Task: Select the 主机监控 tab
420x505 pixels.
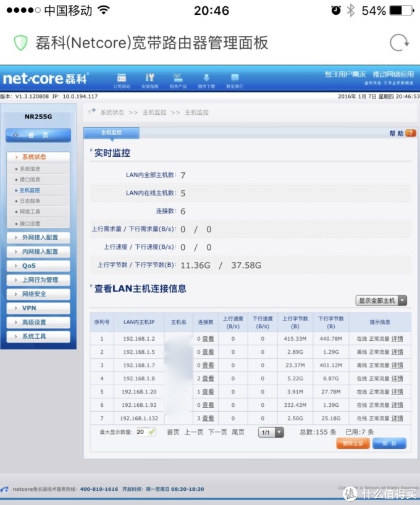Action: [112, 133]
